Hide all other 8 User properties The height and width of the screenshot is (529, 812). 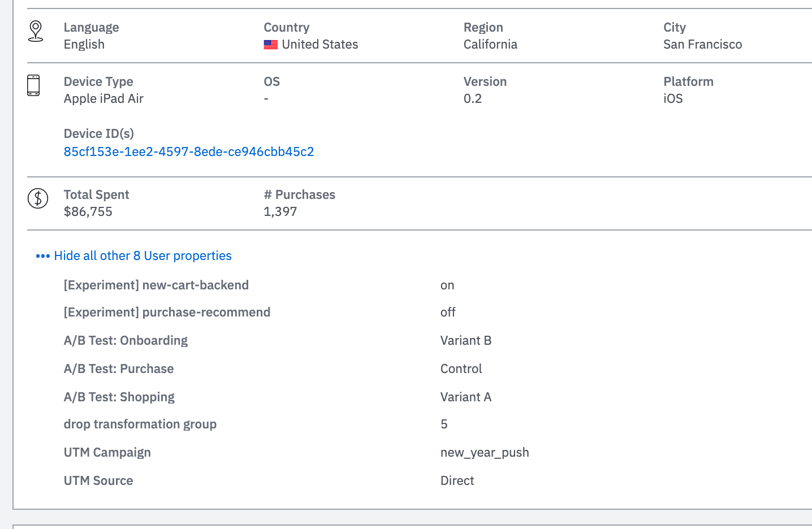pyautogui.click(x=142, y=256)
